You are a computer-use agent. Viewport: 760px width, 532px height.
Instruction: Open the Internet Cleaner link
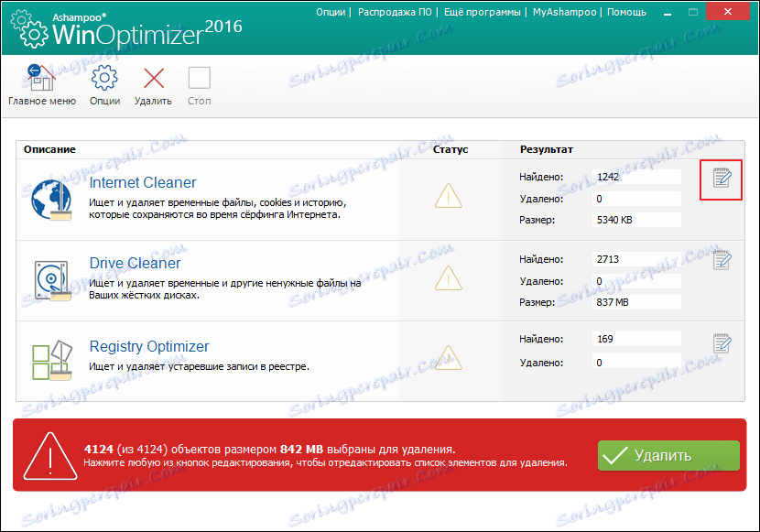coord(143,181)
